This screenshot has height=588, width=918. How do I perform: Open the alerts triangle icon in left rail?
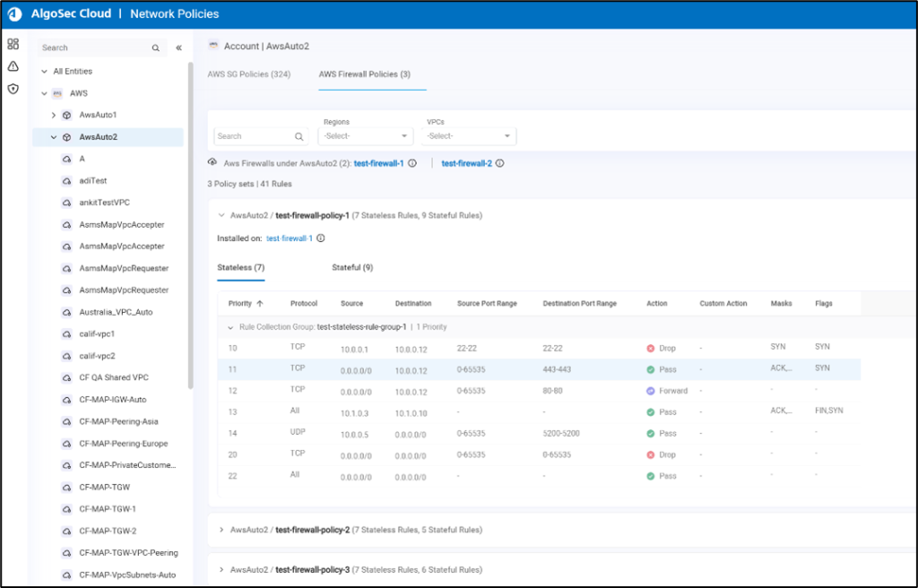click(x=13, y=66)
